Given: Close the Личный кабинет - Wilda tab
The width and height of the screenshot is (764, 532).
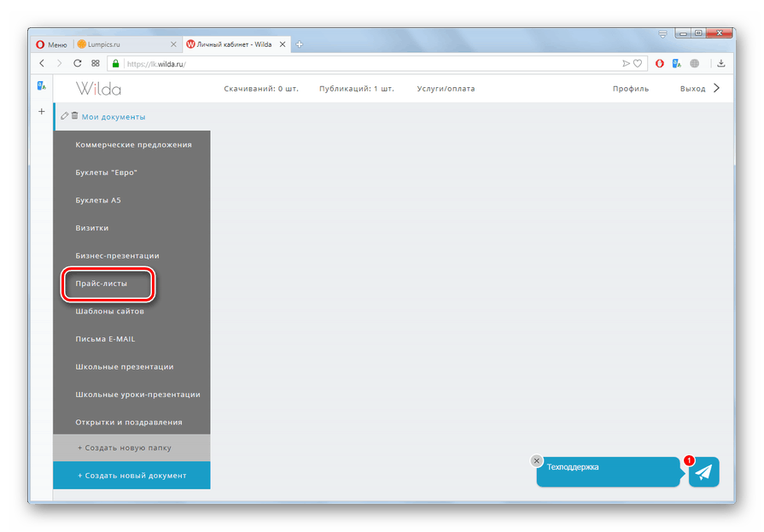Looking at the screenshot, I should point(283,44).
